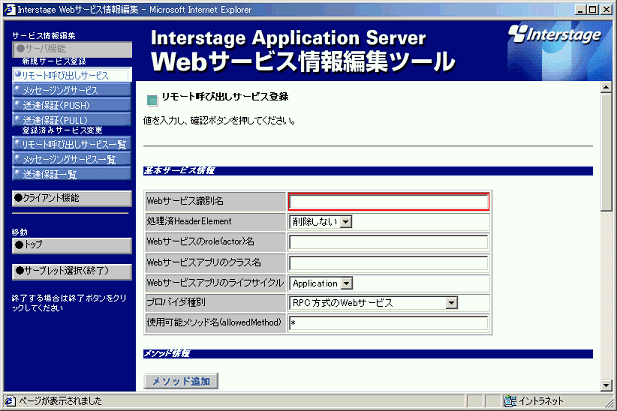Click the 使用可能メソッド名(allowedMethod) label
Image resolution: width=617 pixels, height=411 pixels.
coord(214,322)
